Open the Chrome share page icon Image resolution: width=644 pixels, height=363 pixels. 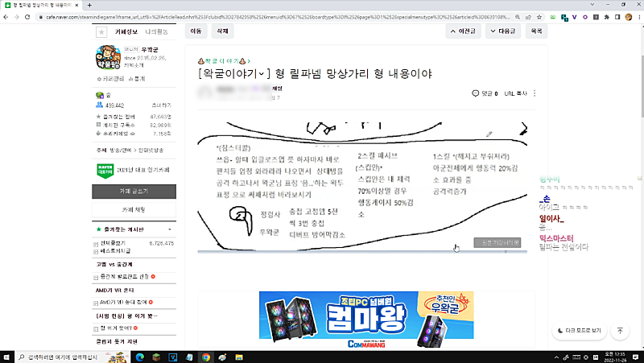pyautogui.click(x=529, y=17)
